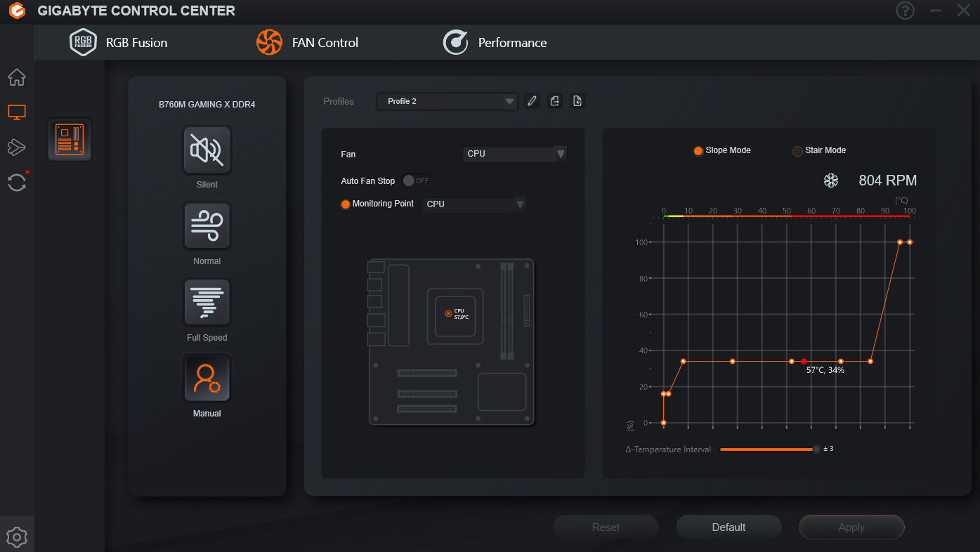Viewport: 980px width, 552px height.
Task: Select the curve point at 84°C, 34%
Action: tap(870, 362)
